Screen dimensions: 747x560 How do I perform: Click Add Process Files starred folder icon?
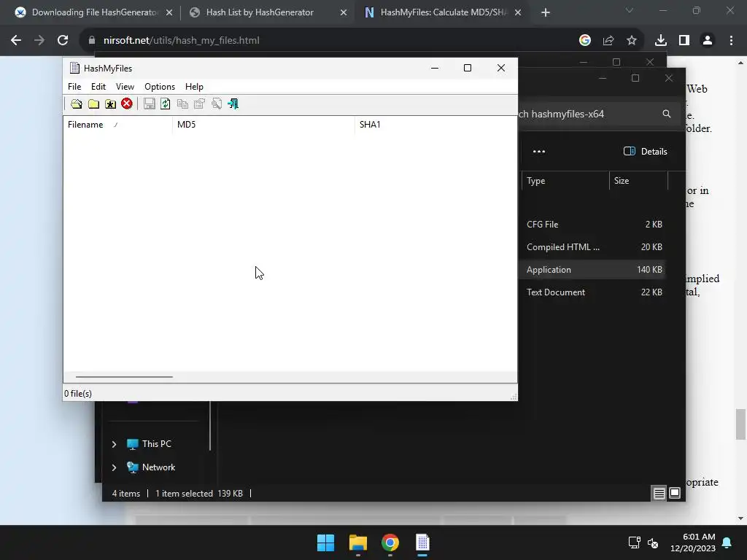[111, 104]
